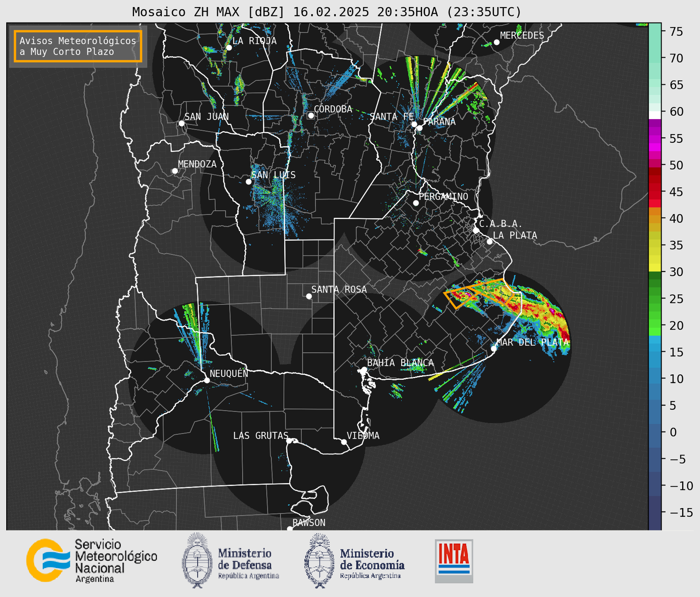The height and width of the screenshot is (597, 700).
Task: Click the República Argentina text under Ministerio de Defensa
Action: [249, 576]
